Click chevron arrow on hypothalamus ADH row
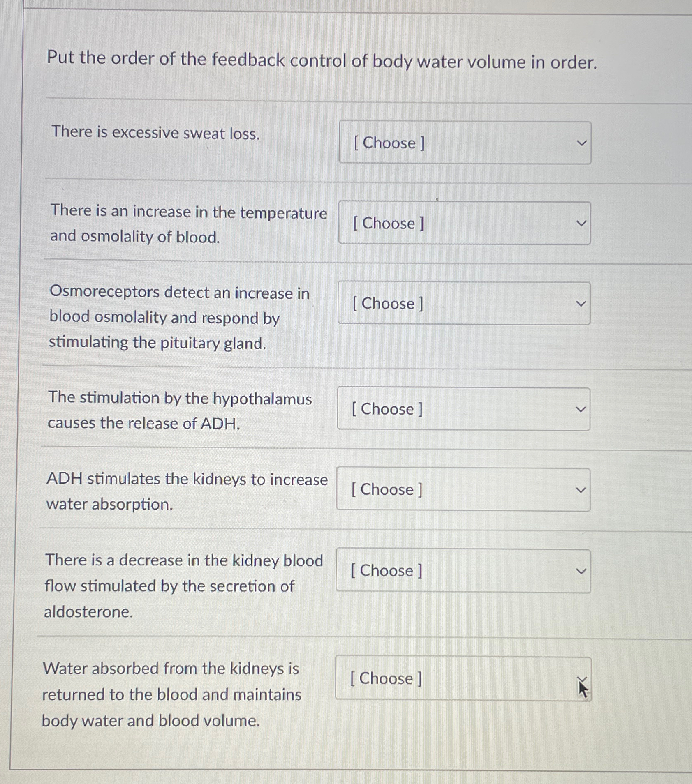Viewport: 692px width, 784px height. [x=581, y=409]
